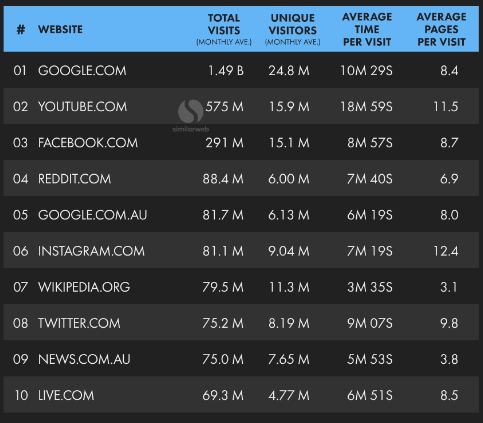Image resolution: width=483 pixels, height=423 pixels.
Task: Select INSTAGRAM.COM in the ranking
Action: [x=91, y=251]
